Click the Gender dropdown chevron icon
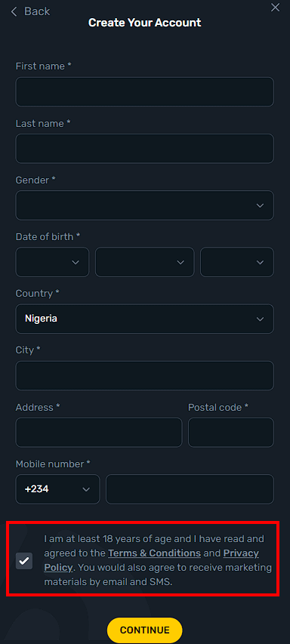This screenshot has width=290, height=644. click(x=260, y=205)
